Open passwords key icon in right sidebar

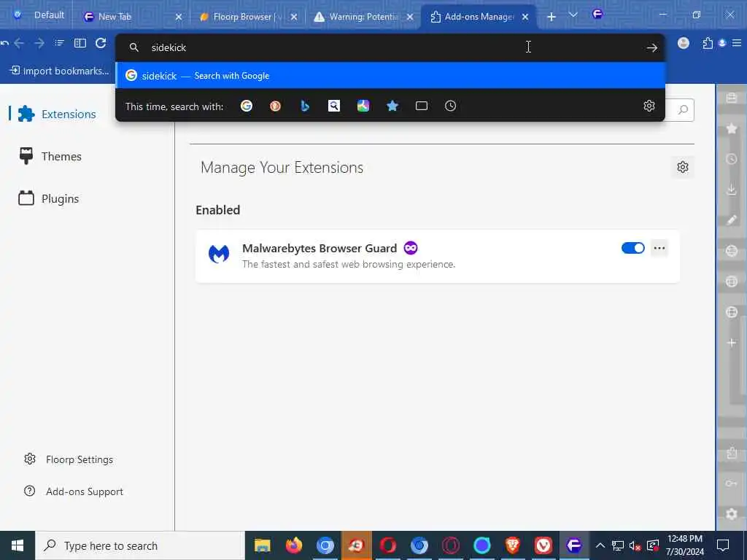click(x=732, y=483)
